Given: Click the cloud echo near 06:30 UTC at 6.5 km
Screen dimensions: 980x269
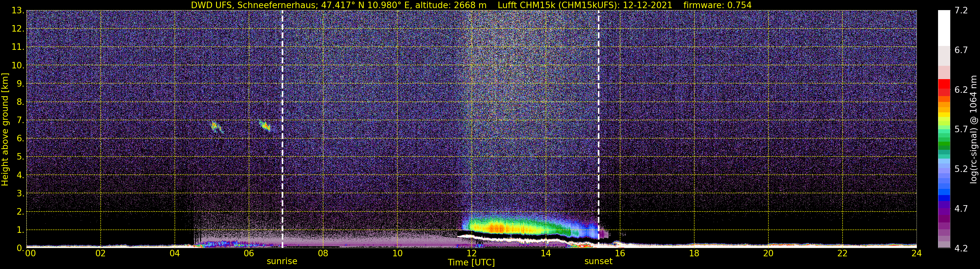Looking at the screenshot, I should click(265, 125).
